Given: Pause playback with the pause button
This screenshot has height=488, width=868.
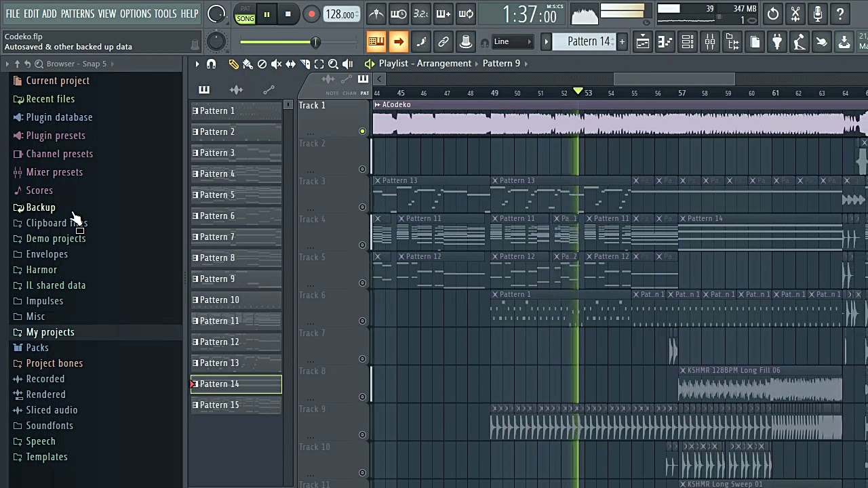Looking at the screenshot, I should pyautogui.click(x=267, y=14).
